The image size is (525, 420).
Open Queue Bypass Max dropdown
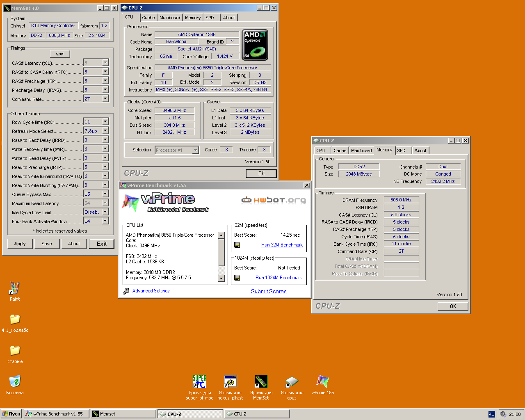pyautogui.click(x=105, y=194)
